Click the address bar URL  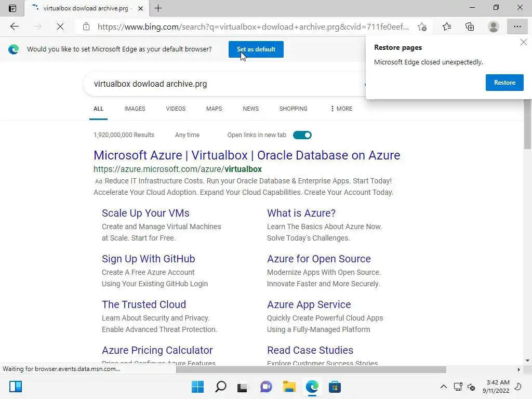pyautogui.click(x=253, y=27)
